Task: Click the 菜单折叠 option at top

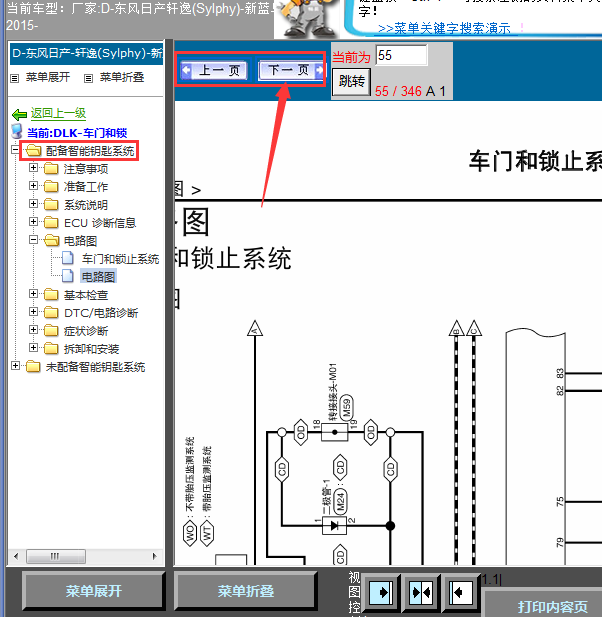Action: (122, 77)
